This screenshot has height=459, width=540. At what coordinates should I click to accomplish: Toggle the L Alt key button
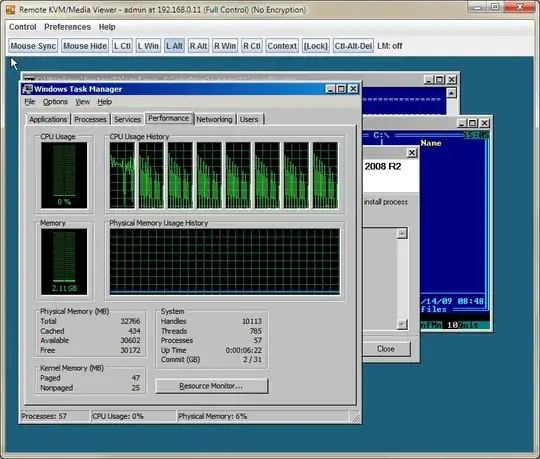(174, 46)
